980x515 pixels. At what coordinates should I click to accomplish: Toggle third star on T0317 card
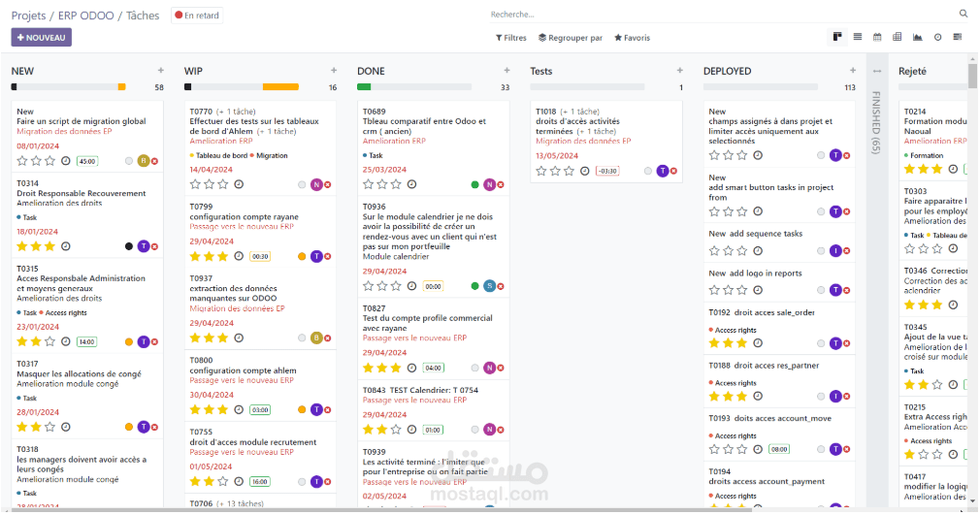click(x=50, y=427)
